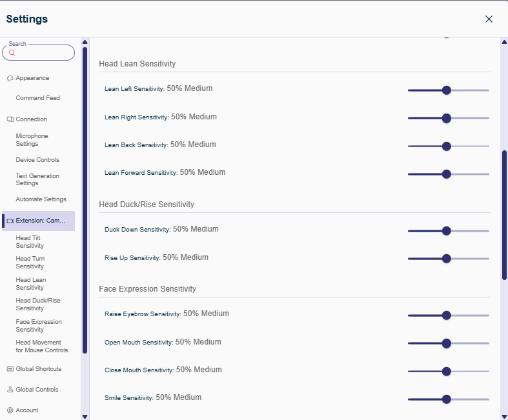
Task: Click the Search input field
Action: click(x=39, y=52)
